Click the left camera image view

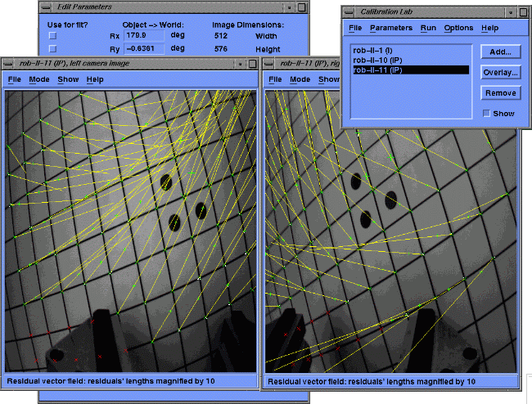pos(131,231)
